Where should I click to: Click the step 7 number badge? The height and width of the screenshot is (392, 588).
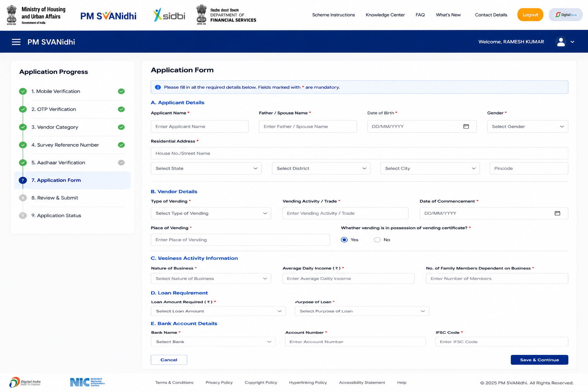(x=23, y=180)
